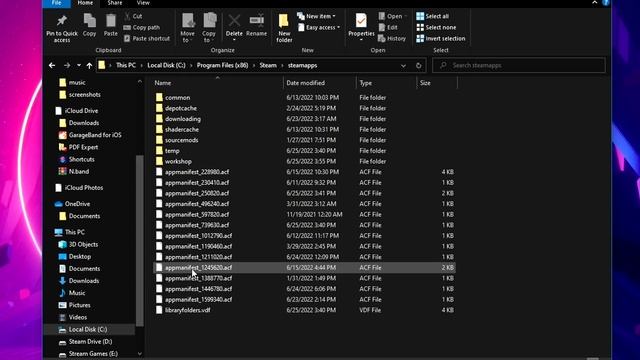Click the Edit ribbon button

[388, 27]
